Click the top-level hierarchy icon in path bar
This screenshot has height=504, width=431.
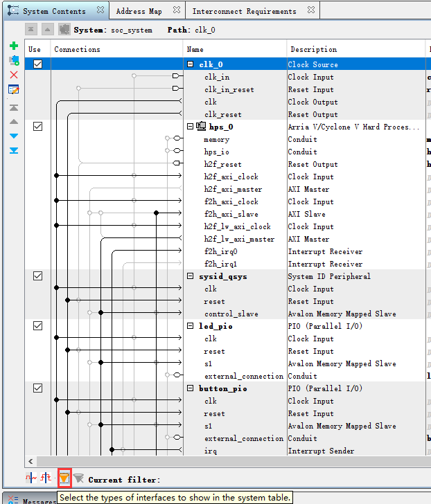pyautogui.click(x=31, y=30)
